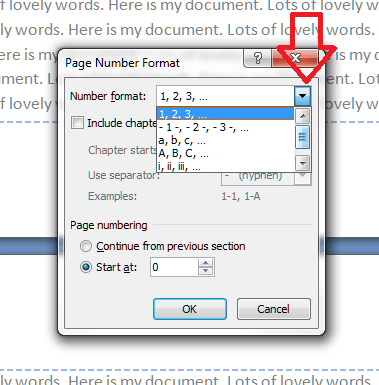Select the roman "i, ii, iii, ..." format

tap(225, 166)
